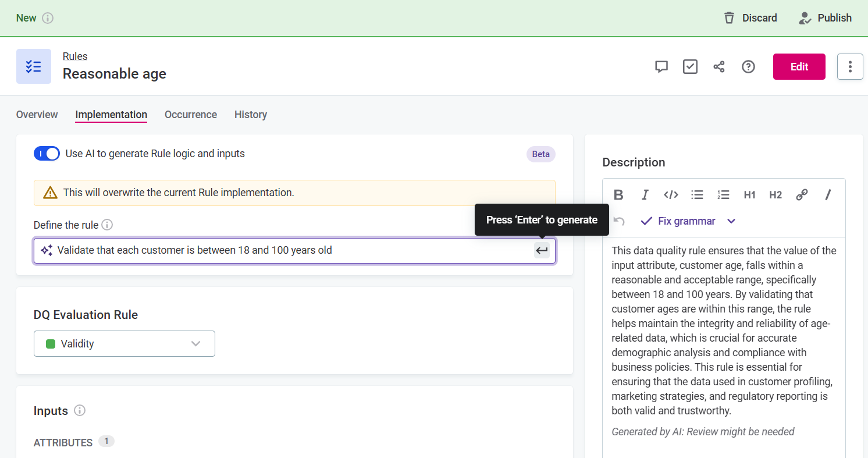Open the three-dot overflow menu
Viewport: 868px width, 458px height.
pyautogui.click(x=850, y=66)
